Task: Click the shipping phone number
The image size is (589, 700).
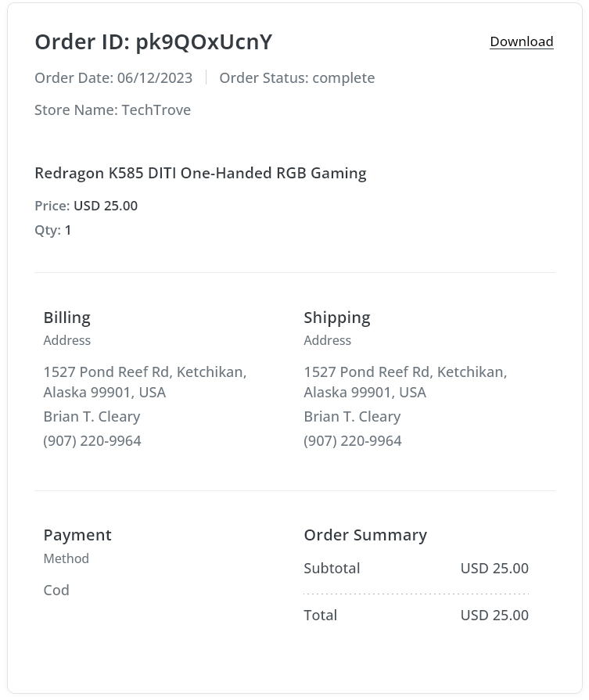Action: [353, 441]
